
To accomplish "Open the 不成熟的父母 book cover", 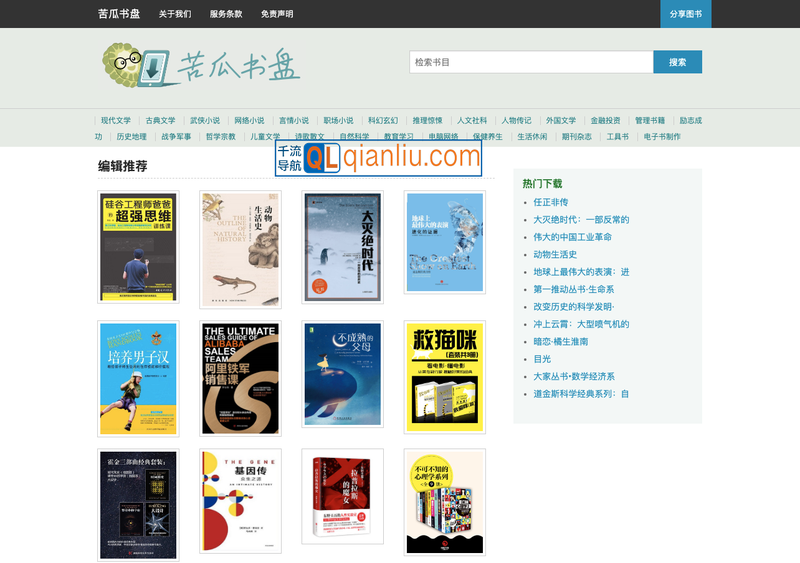I will point(342,375).
